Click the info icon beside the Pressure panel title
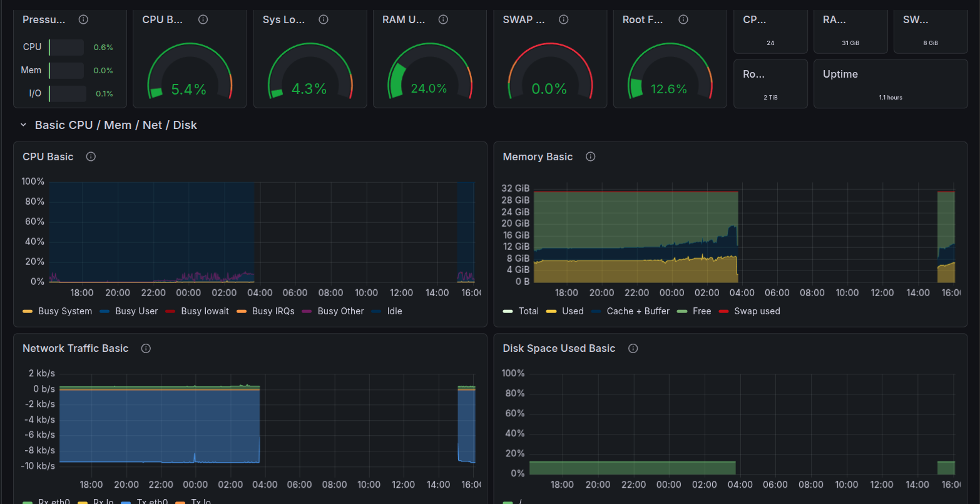The height and width of the screenshot is (504, 980). pyautogui.click(x=83, y=19)
